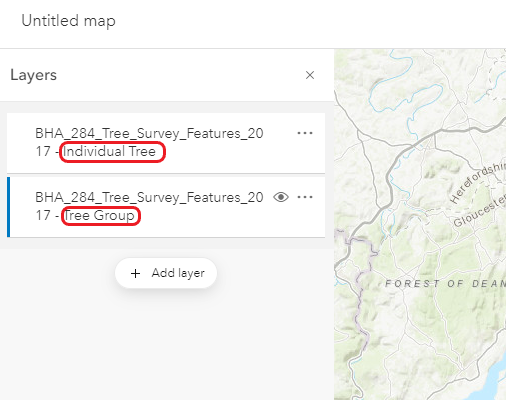The width and height of the screenshot is (506, 400).
Task: Click the Gloucestershire label on the map
Action: click(480, 210)
